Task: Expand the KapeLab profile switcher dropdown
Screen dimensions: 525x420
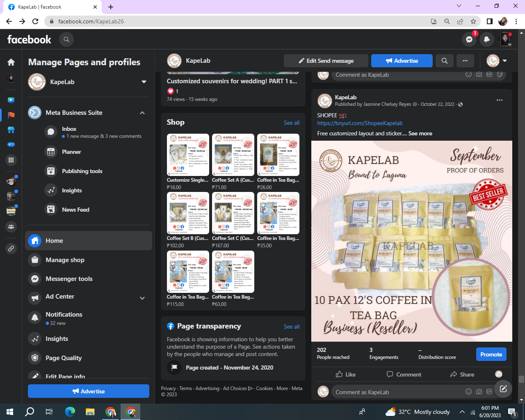Action: [x=144, y=82]
